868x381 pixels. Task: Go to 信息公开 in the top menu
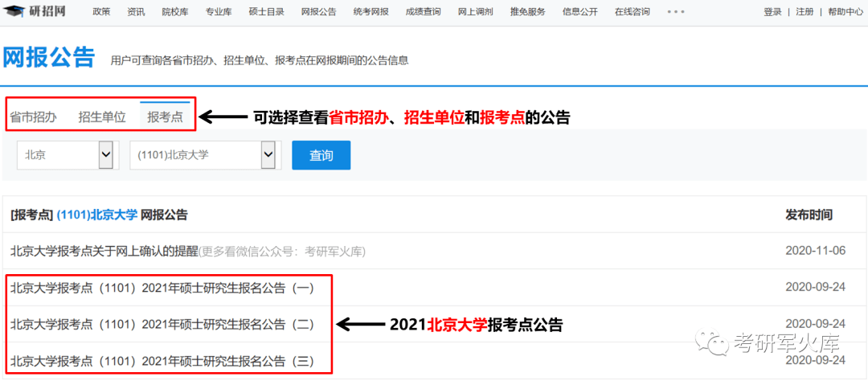click(580, 11)
